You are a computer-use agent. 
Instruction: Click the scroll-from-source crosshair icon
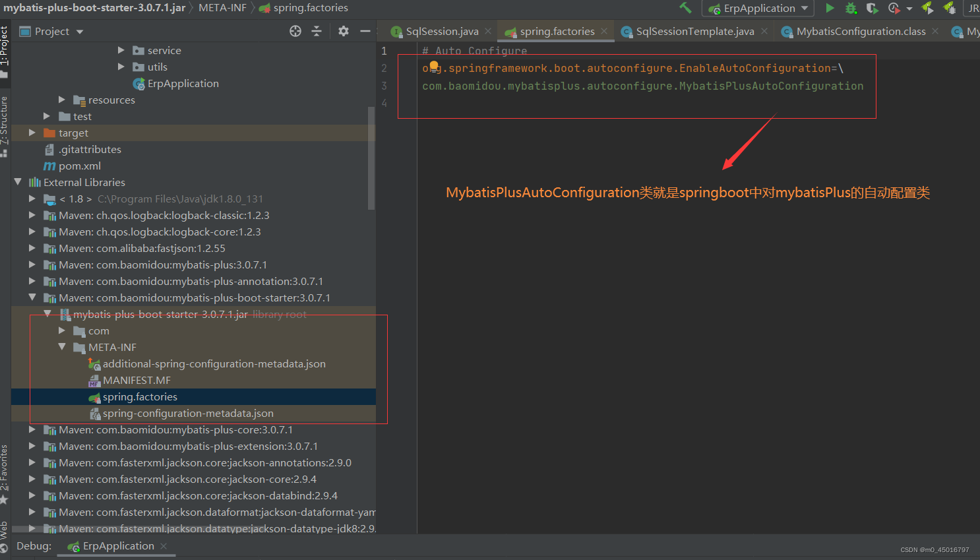[x=295, y=30]
